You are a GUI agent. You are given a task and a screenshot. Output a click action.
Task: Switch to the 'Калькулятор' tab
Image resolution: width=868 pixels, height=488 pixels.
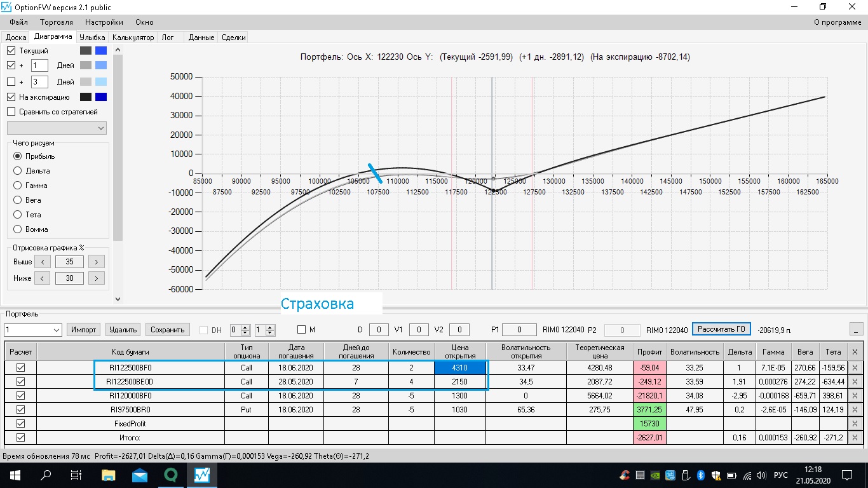click(x=133, y=37)
